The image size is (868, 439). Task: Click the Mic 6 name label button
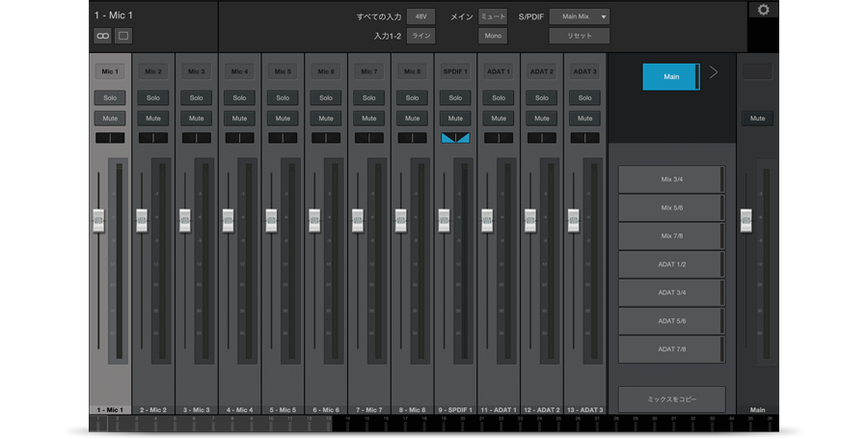point(326,71)
